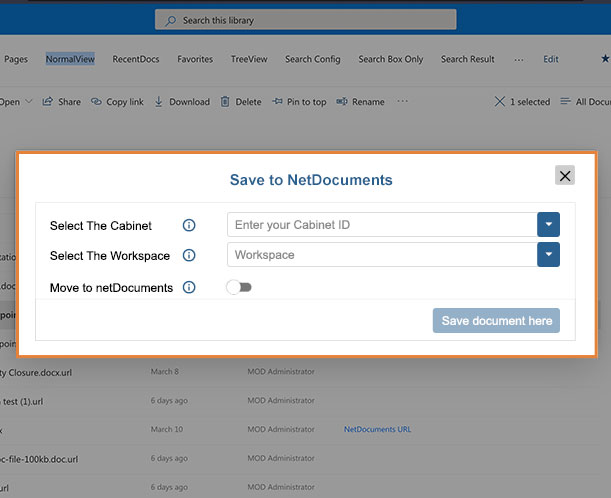Click Share in the command bar
This screenshot has width=611, height=498.
(x=62, y=102)
